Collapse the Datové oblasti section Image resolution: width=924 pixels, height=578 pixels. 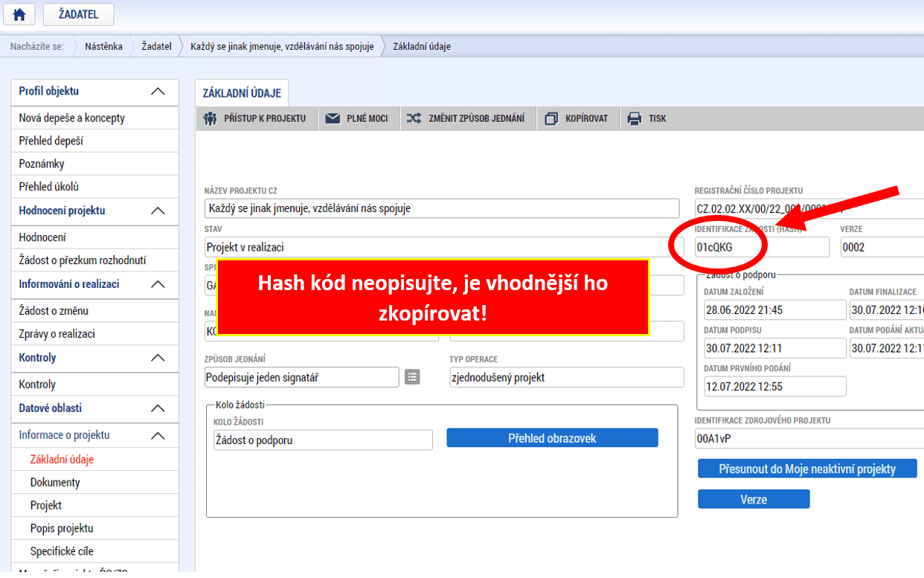(x=158, y=408)
